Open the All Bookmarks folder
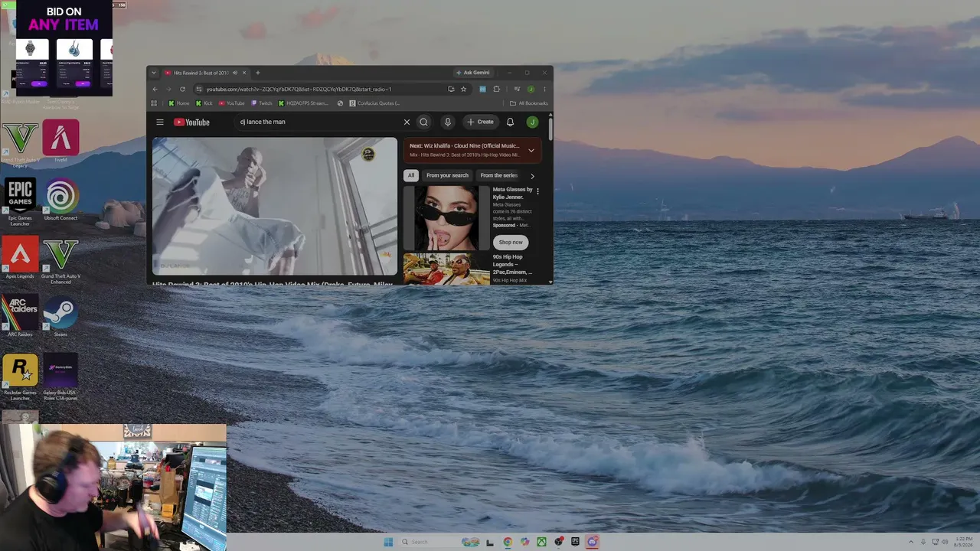Viewport: 980px width, 551px height. pyautogui.click(x=529, y=103)
